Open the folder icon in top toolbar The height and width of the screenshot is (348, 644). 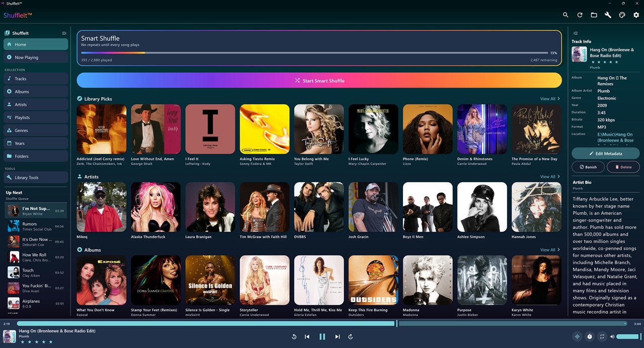point(594,15)
